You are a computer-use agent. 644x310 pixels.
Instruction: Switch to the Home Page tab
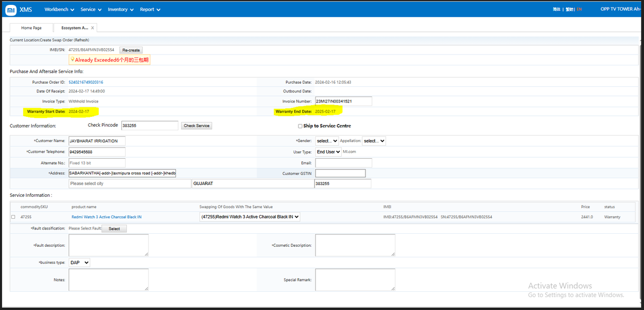[31, 28]
